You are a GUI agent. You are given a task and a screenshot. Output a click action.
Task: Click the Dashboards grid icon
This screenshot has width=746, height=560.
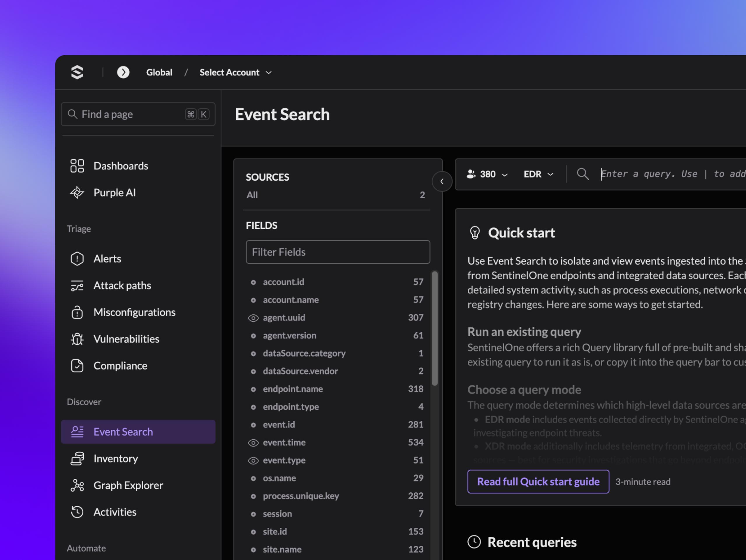pyautogui.click(x=77, y=166)
